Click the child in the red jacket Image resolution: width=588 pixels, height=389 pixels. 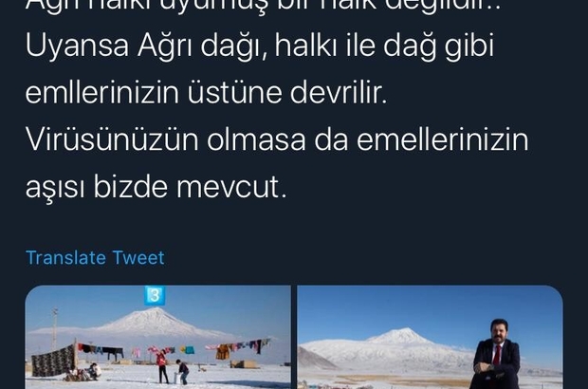coord(161,366)
